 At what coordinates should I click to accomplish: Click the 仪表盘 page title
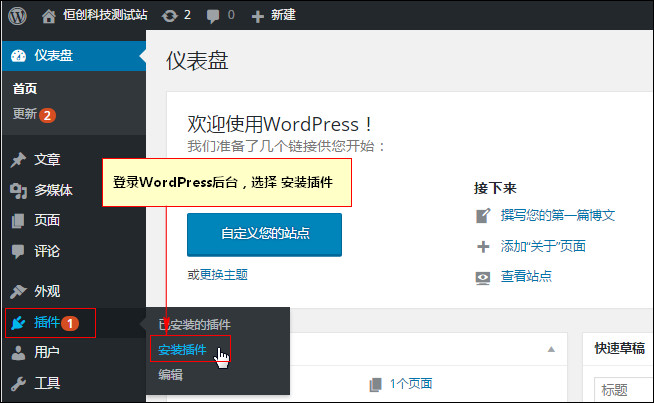pos(197,61)
